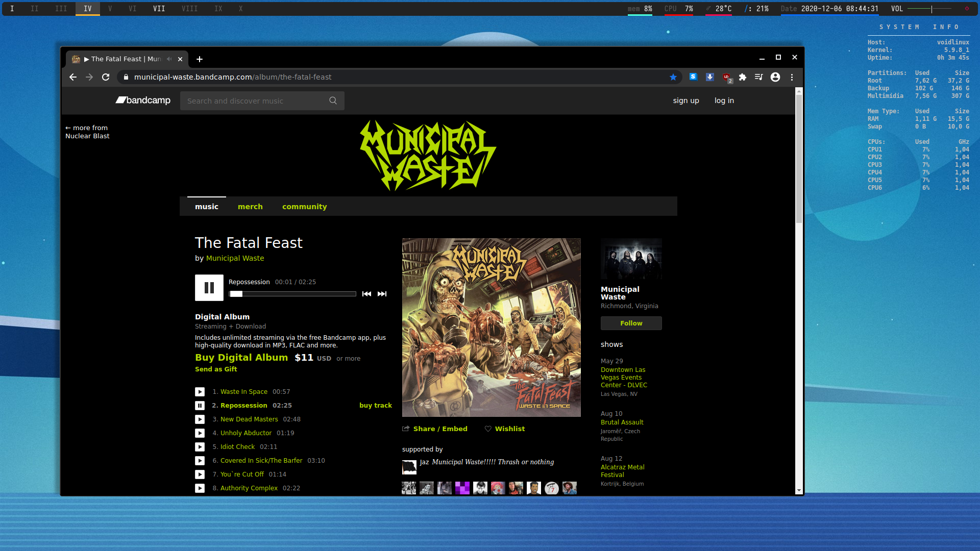Screen dimensions: 980x551
Task: Click the Municipal Waste logo banner
Action: coord(428,156)
